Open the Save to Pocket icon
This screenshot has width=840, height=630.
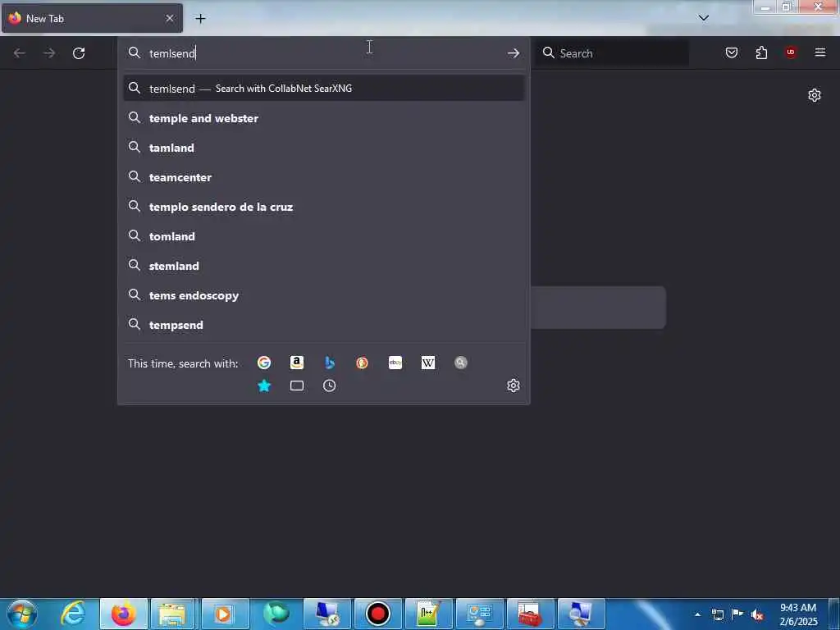[732, 52]
